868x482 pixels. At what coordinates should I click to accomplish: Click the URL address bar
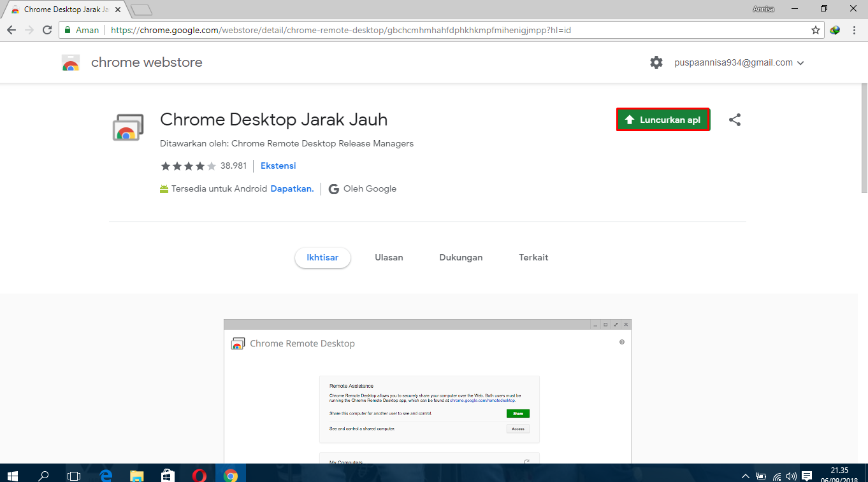[441, 30]
